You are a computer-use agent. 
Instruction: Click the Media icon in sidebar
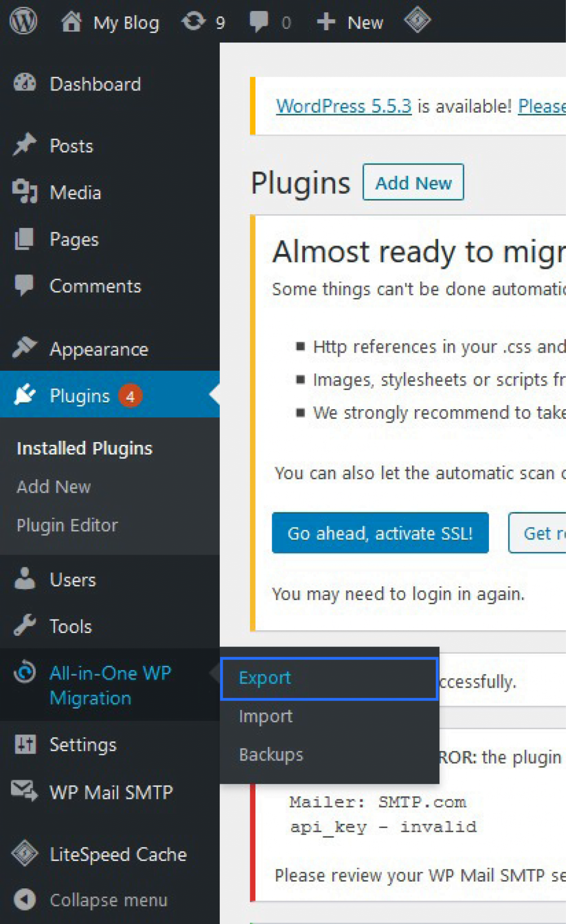pos(24,192)
